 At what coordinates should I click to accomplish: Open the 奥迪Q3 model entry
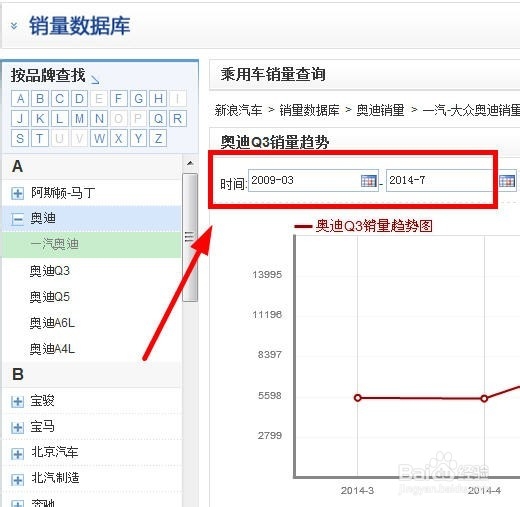click(x=50, y=271)
